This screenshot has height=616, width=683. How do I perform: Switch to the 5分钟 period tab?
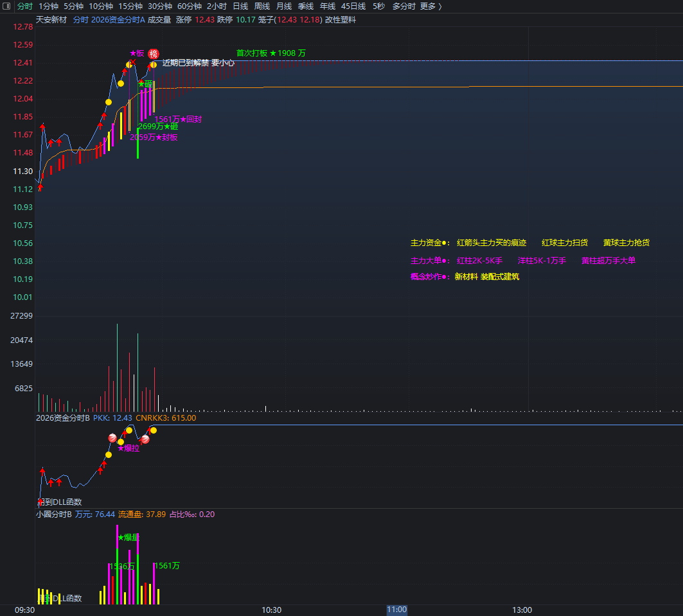point(73,6)
